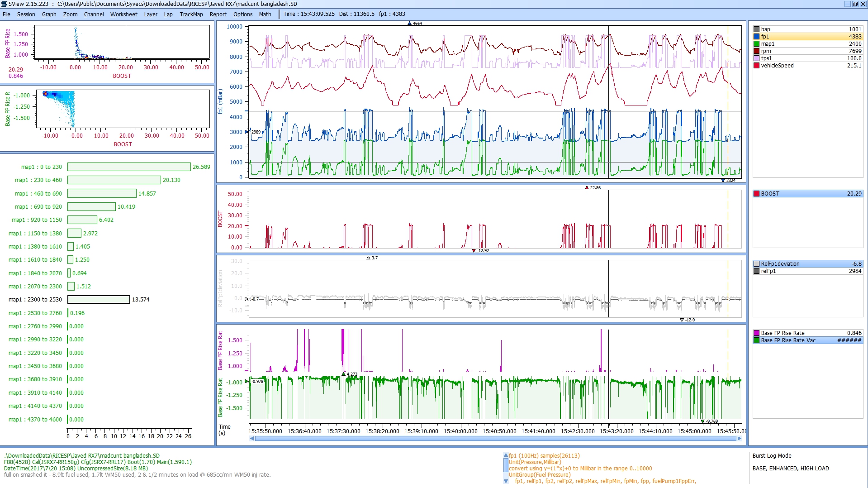
Task: Click the map1 2300 to 2530 histogram bar
Action: point(99,300)
